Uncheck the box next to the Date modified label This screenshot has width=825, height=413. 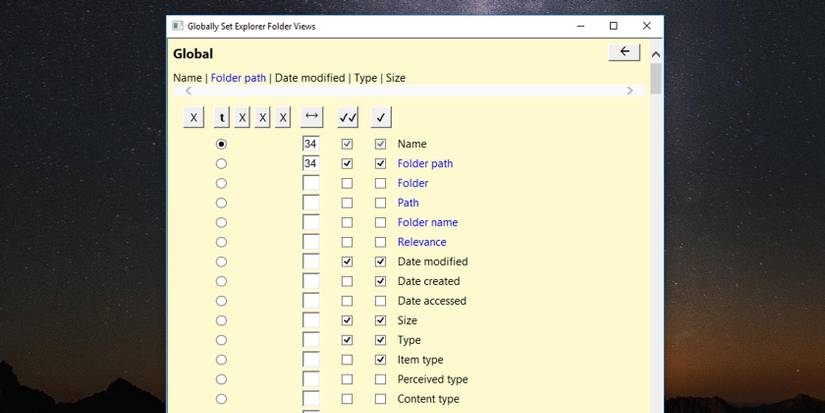[380, 261]
